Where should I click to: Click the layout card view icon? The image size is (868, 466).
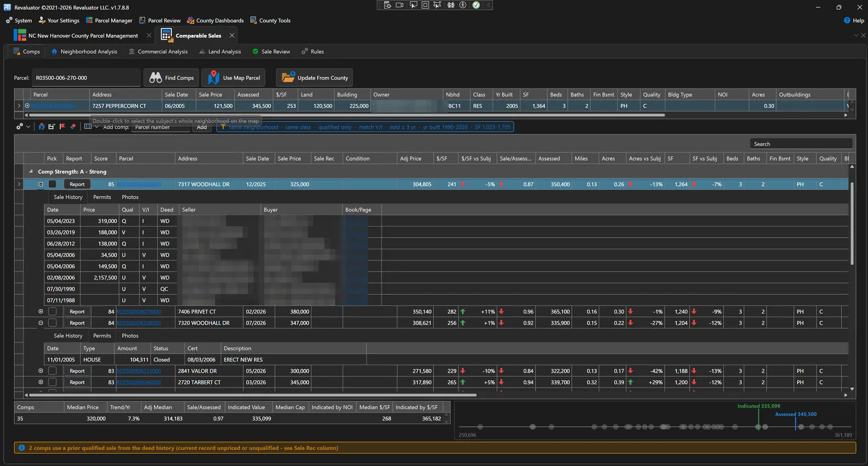[x=88, y=126]
